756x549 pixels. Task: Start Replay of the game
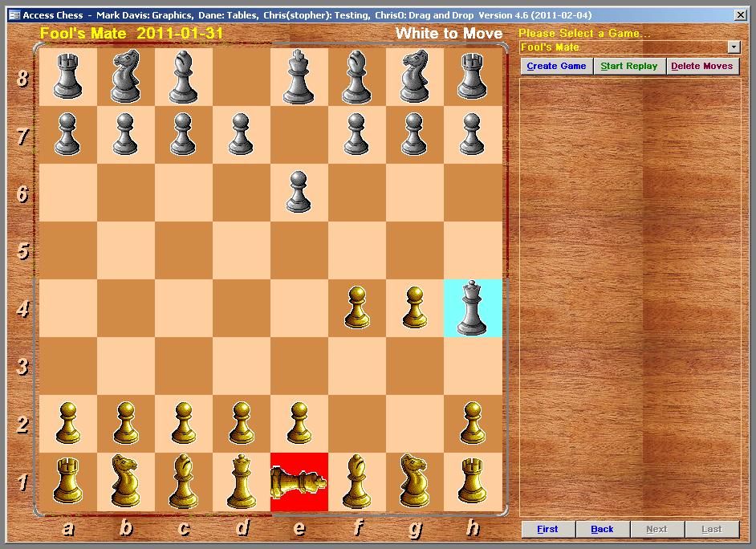pyautogui.click(x=628, y=66)
